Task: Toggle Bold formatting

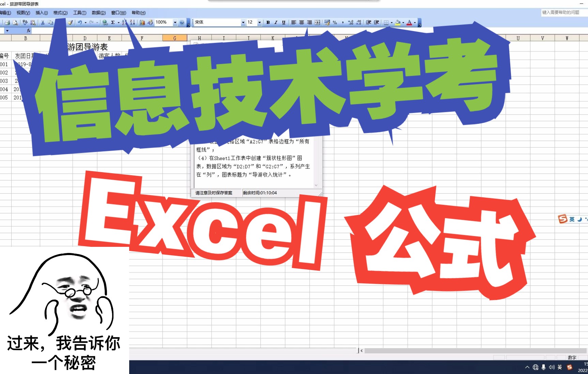Action: point(268,23)
